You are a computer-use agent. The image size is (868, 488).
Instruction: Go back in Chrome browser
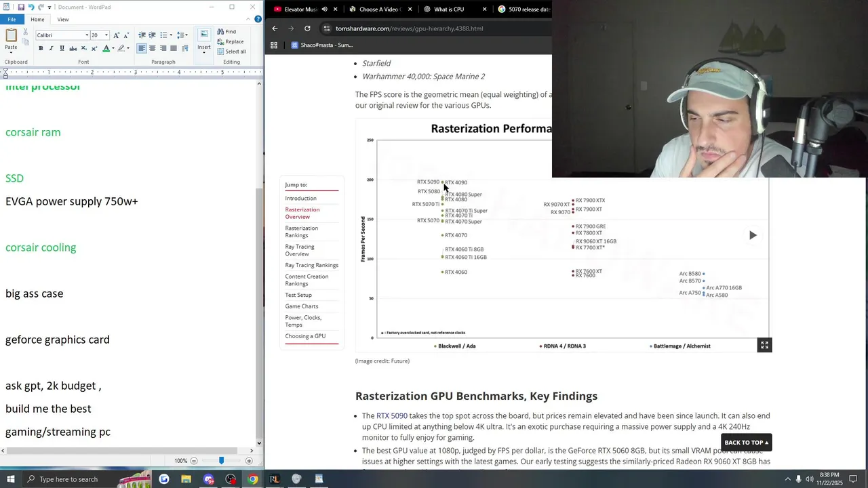(x=275, y=28)
